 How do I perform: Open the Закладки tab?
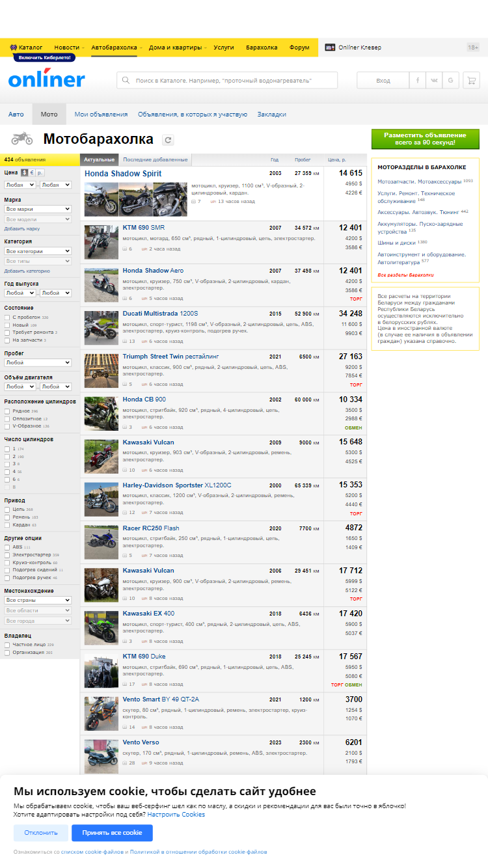pos(271,114)
